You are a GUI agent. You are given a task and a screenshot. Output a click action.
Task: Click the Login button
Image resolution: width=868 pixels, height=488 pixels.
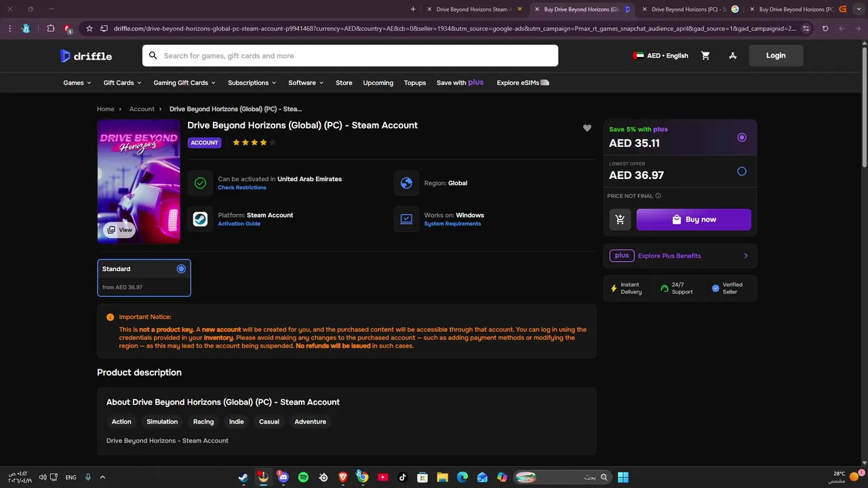[x=776, y=56]
